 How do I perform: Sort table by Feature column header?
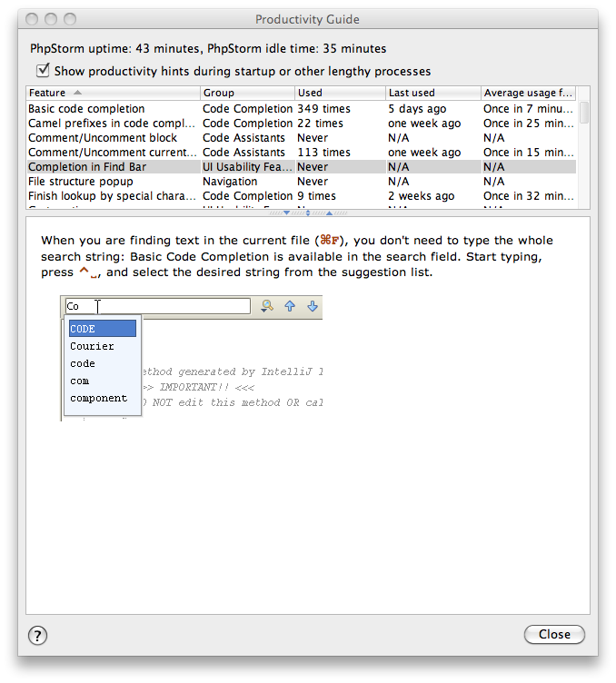[x=113, y=93]
